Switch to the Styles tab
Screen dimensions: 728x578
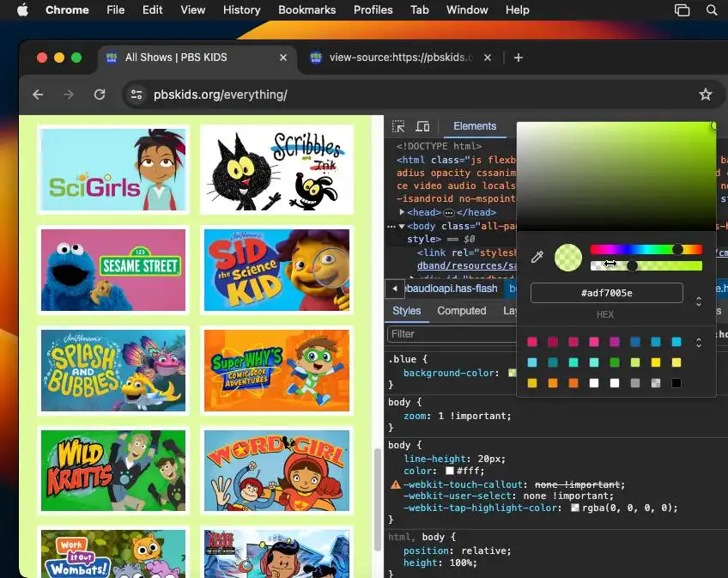406,311
